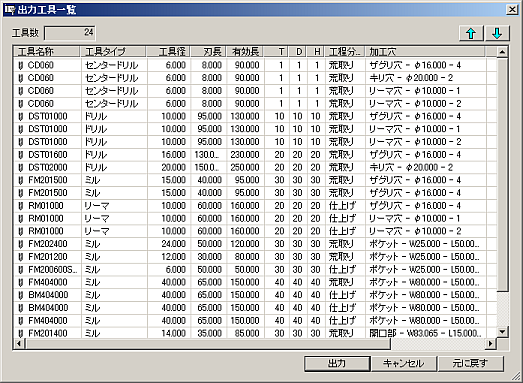
Task: Click the T column header
Action: [x=277, y=52]
